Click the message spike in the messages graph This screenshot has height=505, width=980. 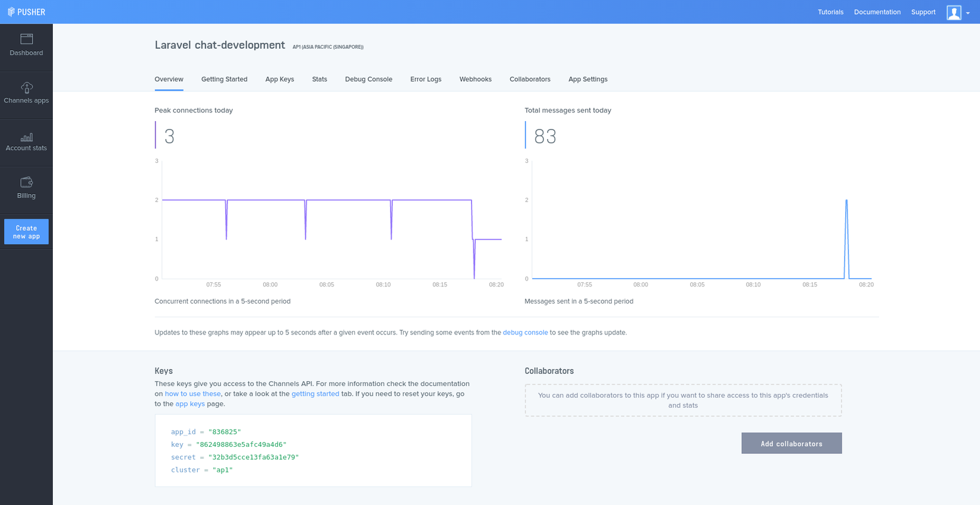click(x=846, y=239)
